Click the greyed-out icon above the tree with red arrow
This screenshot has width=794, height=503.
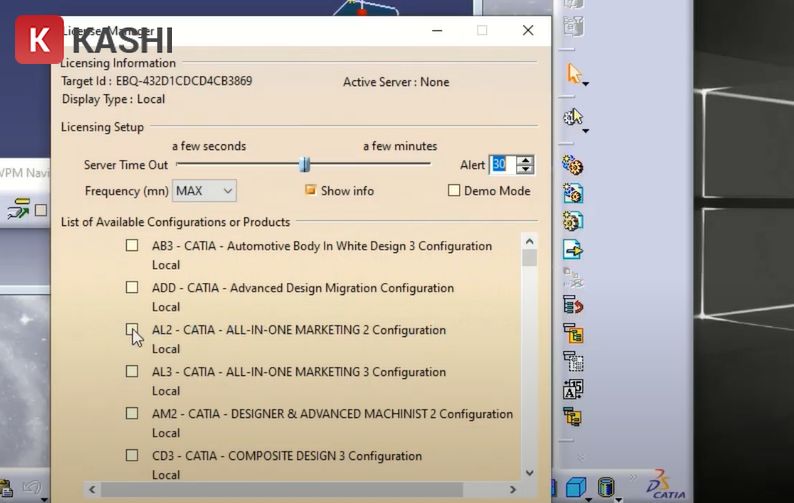(573, 277)
